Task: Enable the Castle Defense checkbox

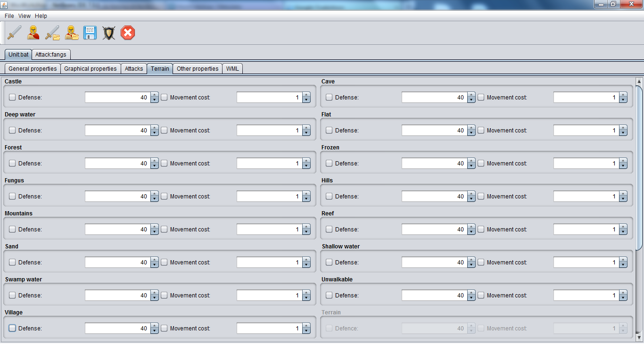Action: tap(12, 98)
